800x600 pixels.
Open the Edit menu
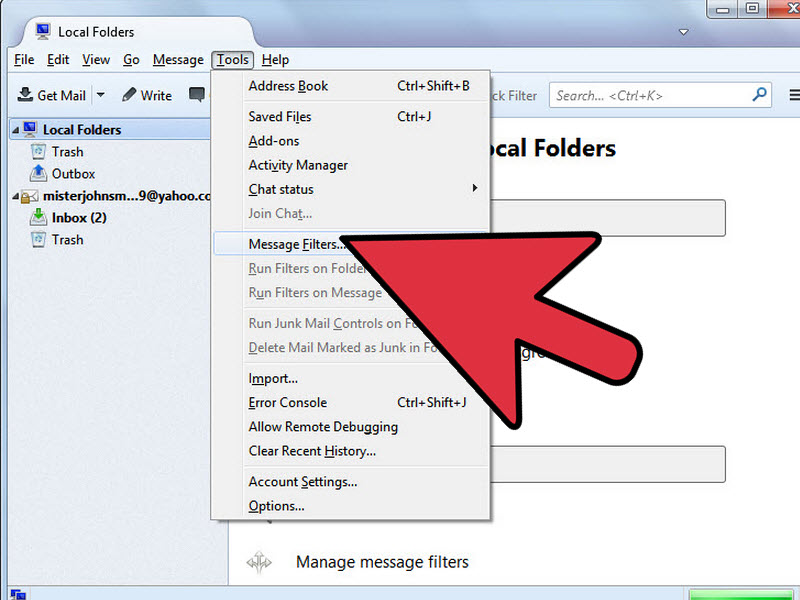(58, 60)
